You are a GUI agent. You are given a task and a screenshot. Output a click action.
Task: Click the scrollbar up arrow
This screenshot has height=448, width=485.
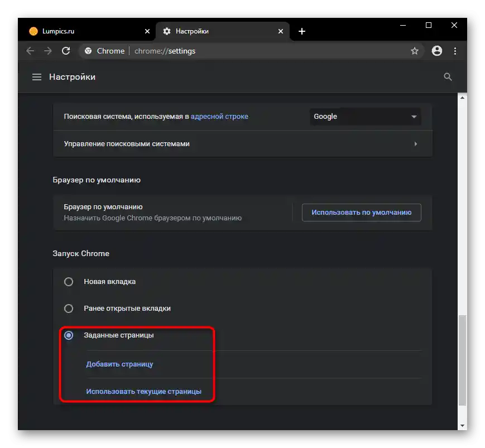point(462,98)
